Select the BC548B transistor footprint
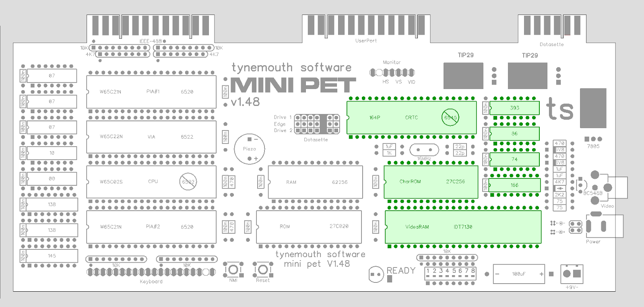The height and width of the screenshot is (307, 644). 581,185
